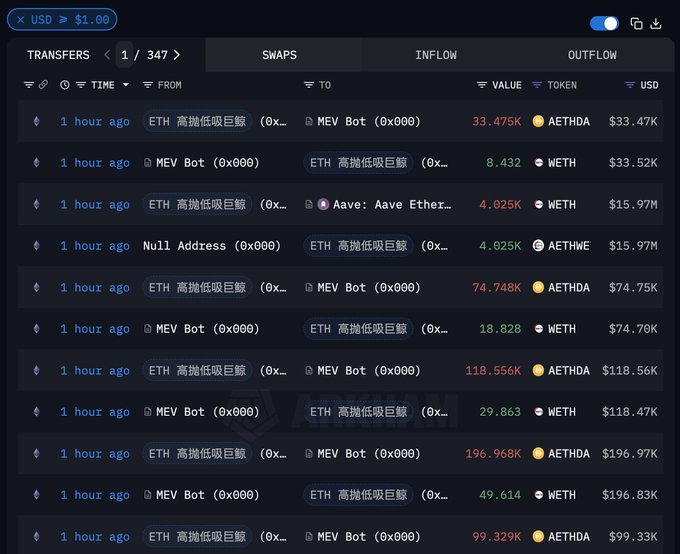Screen dimensions: 680x554
Task: Expand the TIME sort dropdown arrow
Action: click(x=126, y=85)
